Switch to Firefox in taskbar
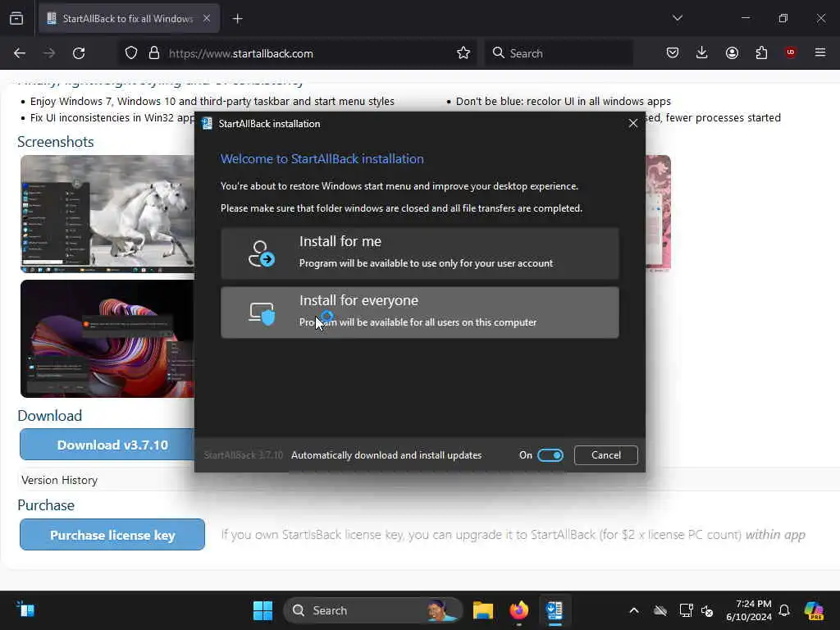 tap(518, 610)
